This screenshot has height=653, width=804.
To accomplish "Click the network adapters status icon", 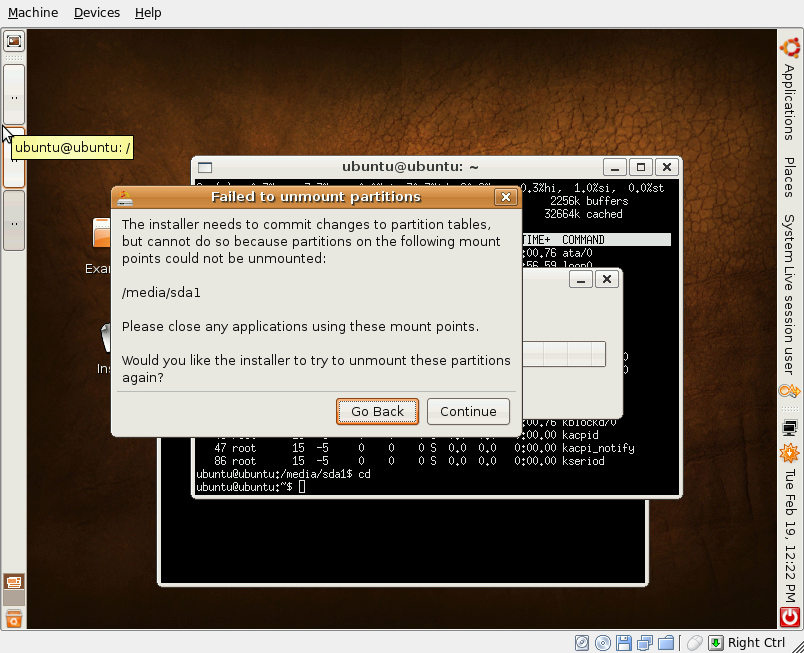I will [645, 642].
